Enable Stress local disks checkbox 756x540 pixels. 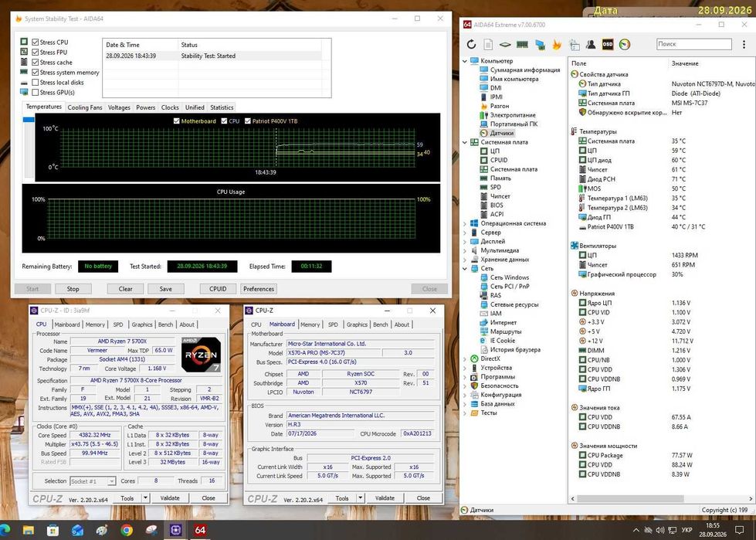point(36,83)
